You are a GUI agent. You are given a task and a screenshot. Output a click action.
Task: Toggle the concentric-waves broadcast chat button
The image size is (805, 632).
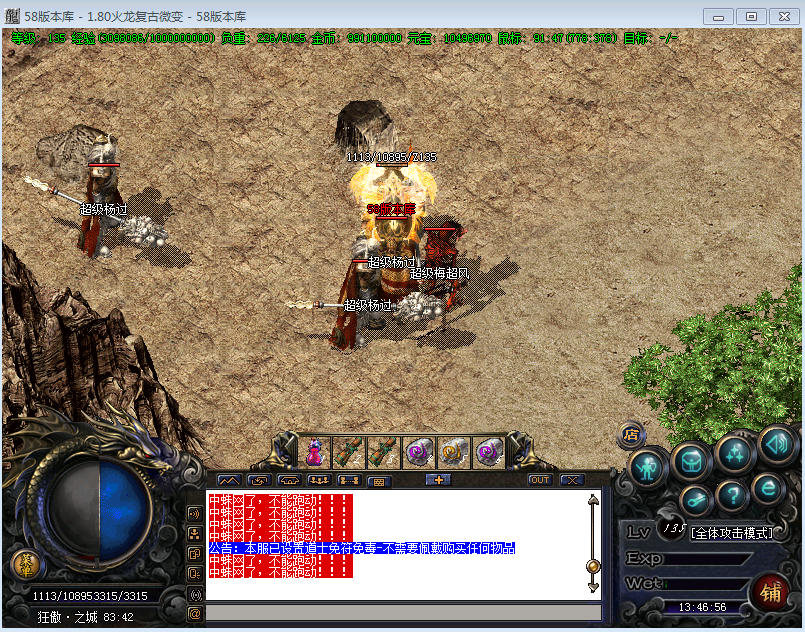point(195,595)
